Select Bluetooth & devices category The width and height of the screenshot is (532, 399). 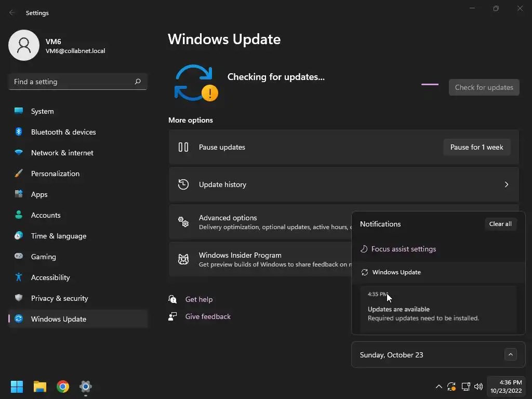[78, 131]
